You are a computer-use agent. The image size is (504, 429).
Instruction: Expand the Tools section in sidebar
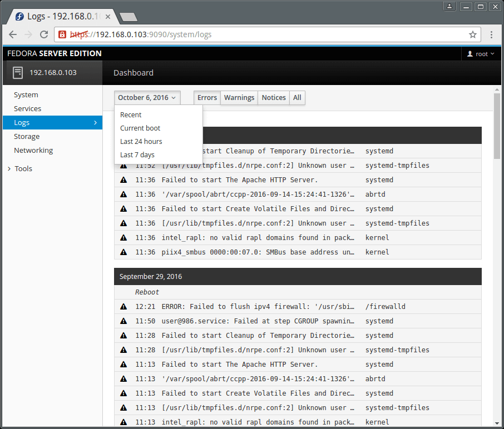20,168
